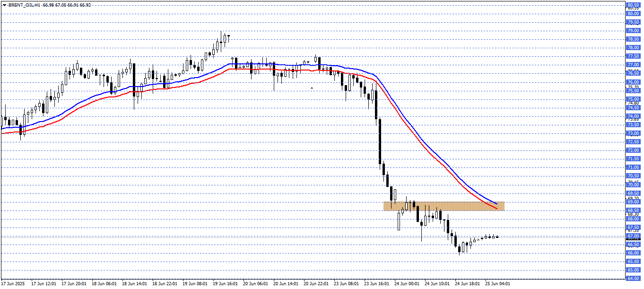The width and height of the screenshot is (644, 289).
Task: Select the orange resistance zone rectangle
Action: tap(444, 206)
